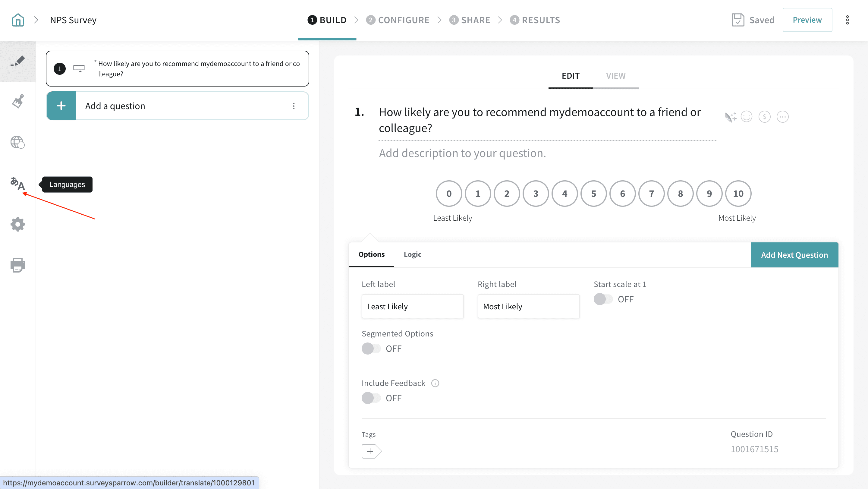Open the design paintbrush sidebar icon
868x489 pixels.
[18, 101]
